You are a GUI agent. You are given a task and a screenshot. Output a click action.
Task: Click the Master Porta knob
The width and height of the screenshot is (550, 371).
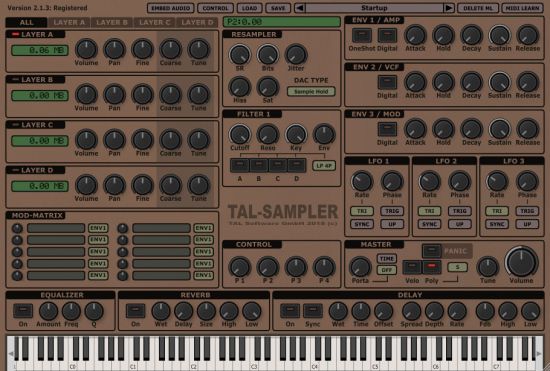tap(360, 267)
